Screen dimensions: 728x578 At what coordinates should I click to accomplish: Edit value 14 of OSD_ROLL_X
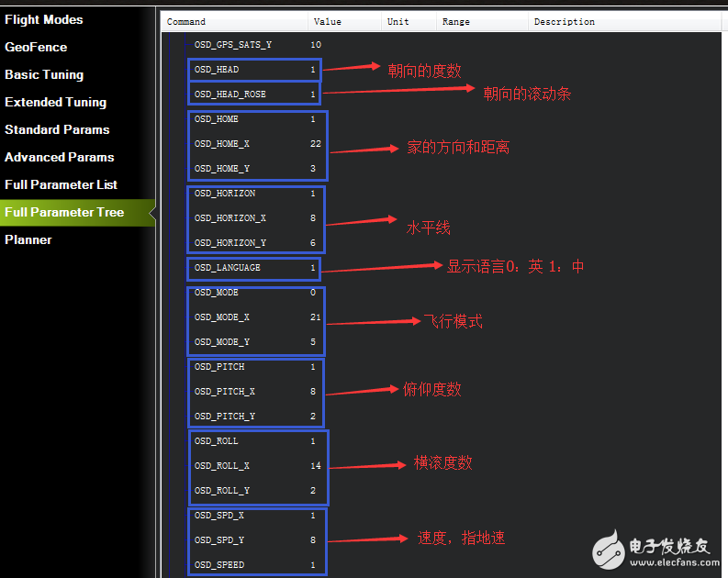click(316, 466)
